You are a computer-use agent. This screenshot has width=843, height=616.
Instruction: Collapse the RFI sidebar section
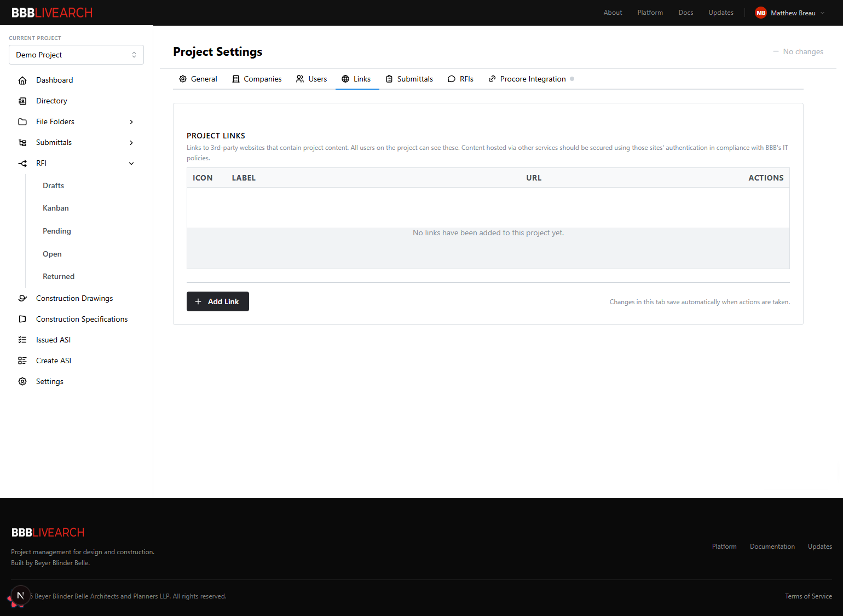(131, 164)
